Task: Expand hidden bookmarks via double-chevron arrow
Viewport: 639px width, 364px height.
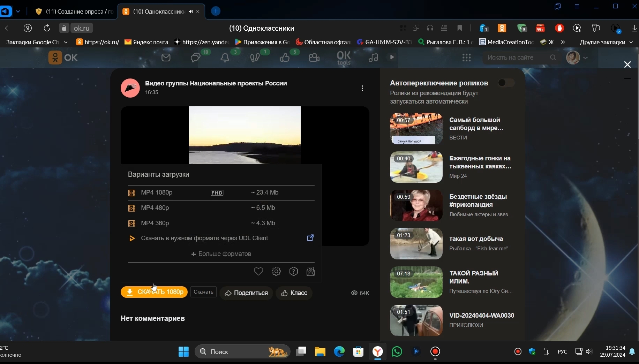Action: [563, 42]
